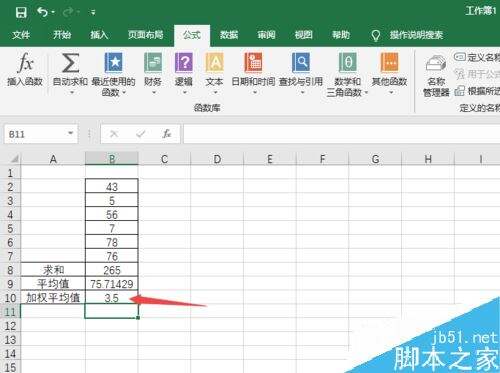The width and height of the screenshot is (500, 373).
Task: Open the 名称管理器 icon
Action: point(436,63)
